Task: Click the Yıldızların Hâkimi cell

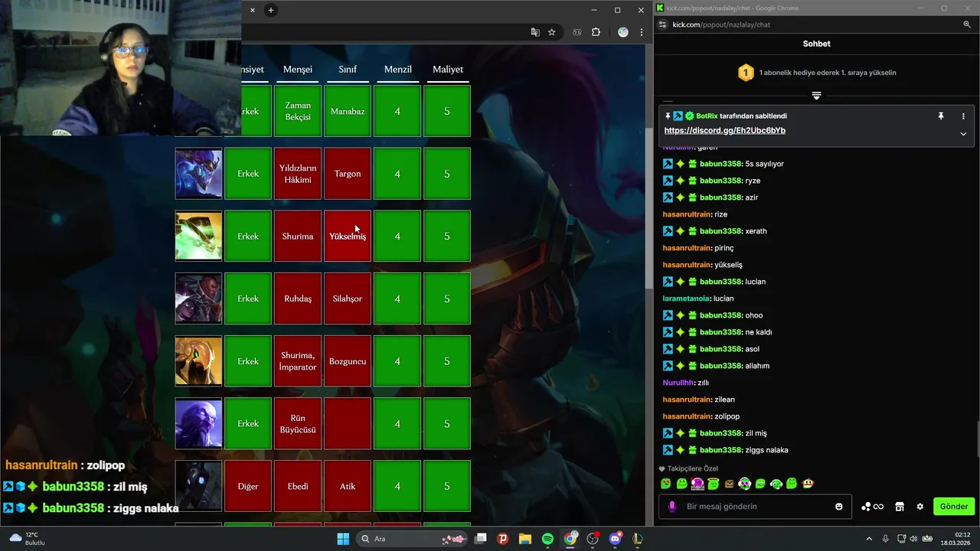Action: tap(298, 174)
